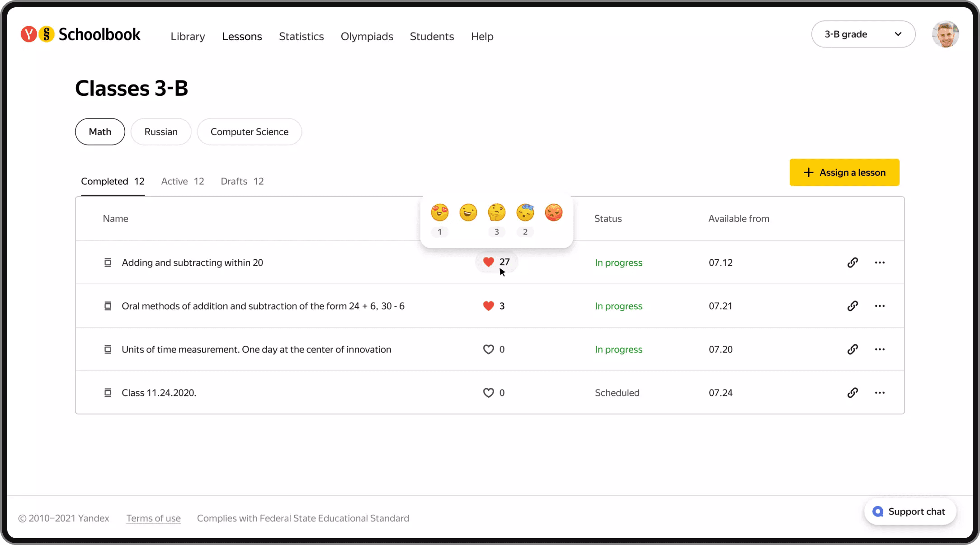Choose the sleeping face emoji
This screenshot has width=980, height=545.
[x=525, y=212]
